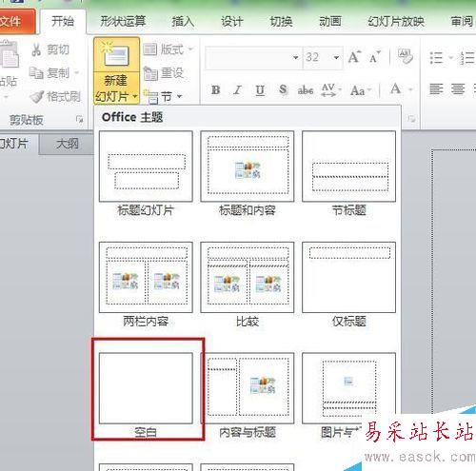The width and height of the screenshot is (476, 471).
Task: Open the 形状运算 tab
Action: tap(123, 21)
